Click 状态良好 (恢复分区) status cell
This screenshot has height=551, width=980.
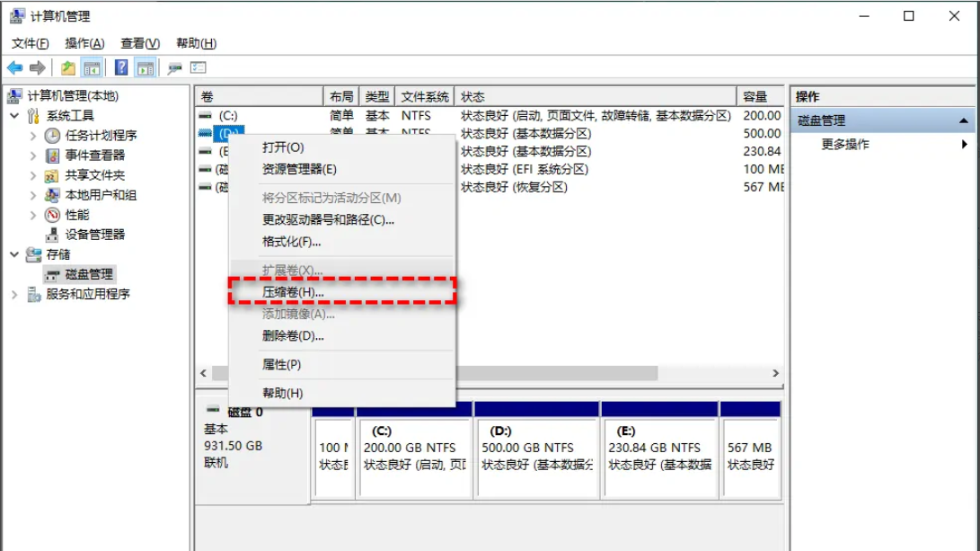(514, 188)
